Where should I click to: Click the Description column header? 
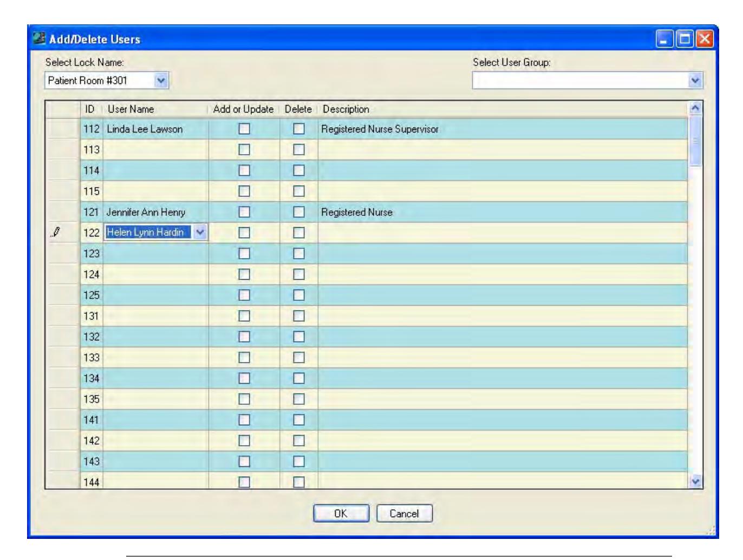pos(346,109)
